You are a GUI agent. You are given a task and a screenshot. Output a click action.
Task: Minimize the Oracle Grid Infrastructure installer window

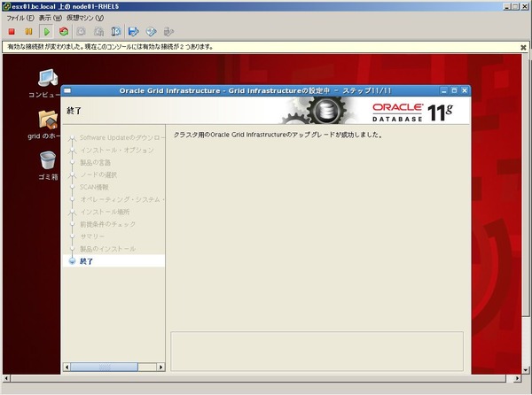click(x=444, y=90)
